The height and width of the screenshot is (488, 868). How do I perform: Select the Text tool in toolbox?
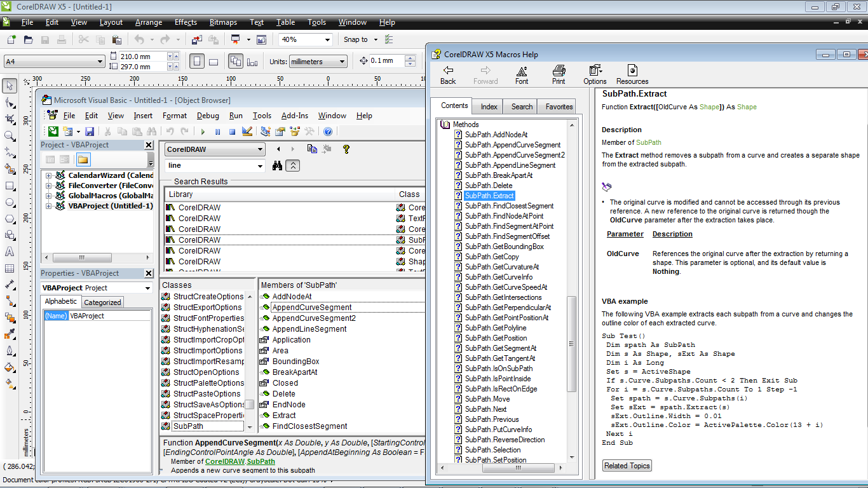(x=10, y=252)
